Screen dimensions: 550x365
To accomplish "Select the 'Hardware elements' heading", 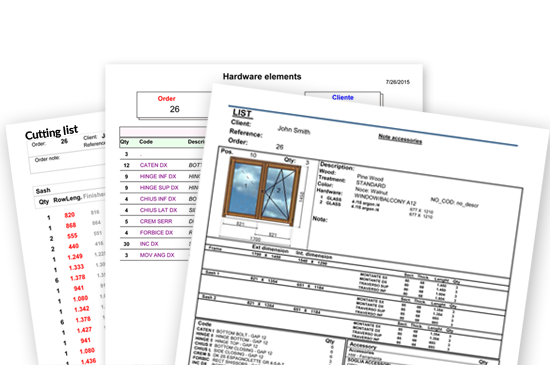I will pyautogui.click(x=262, y=76).
